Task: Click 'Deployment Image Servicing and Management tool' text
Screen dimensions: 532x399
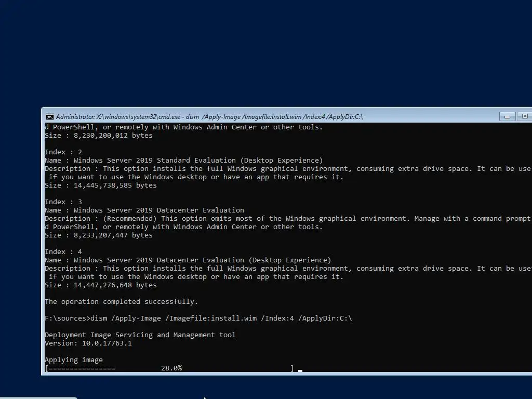Action: click(x=140, y=335)
